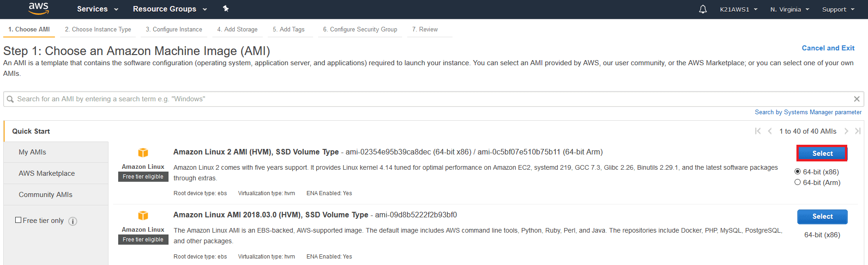Open the Quick Start section

56,131
